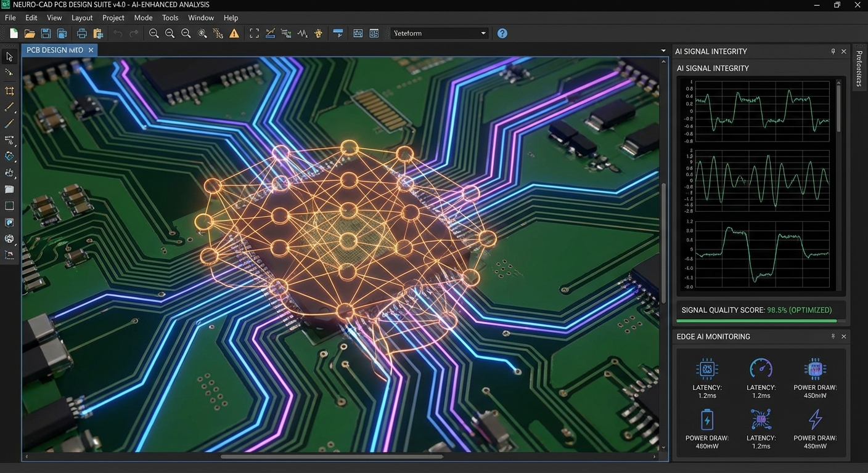
Task: Close the AI Signal Integrity panel
Action: 844,51
